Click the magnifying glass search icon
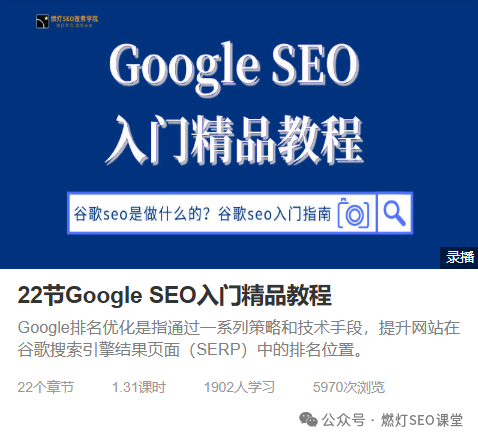The height and width of the screenshot is (439, 478). point(394,213)
